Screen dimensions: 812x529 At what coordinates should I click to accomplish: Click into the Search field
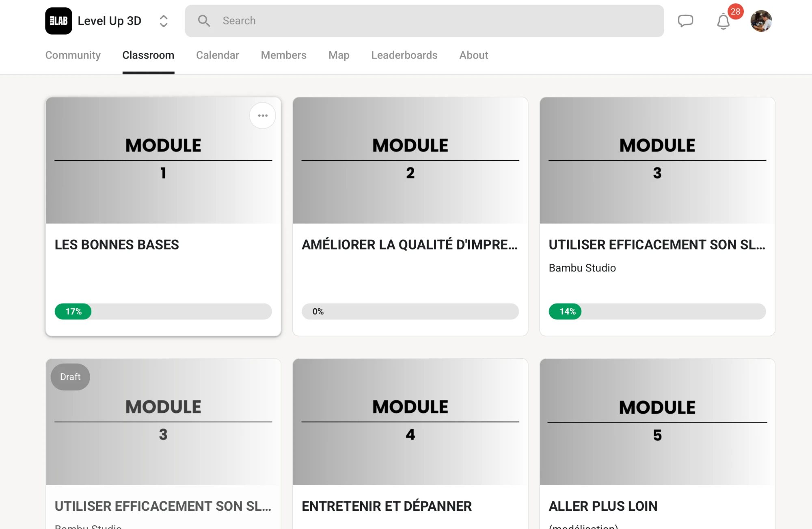(x=424, y=21)
